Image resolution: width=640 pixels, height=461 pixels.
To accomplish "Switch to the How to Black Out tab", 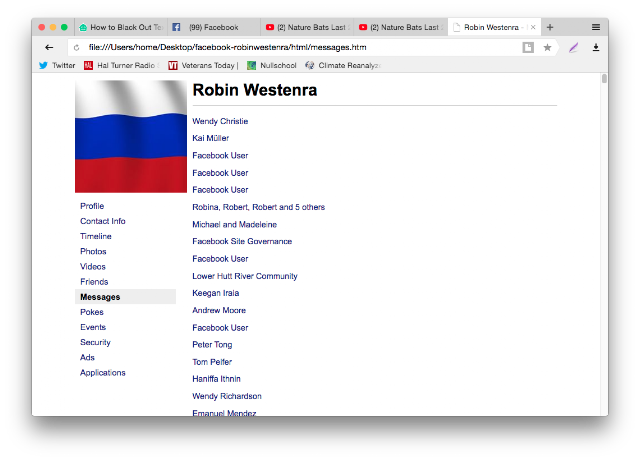I will (122, 27).
